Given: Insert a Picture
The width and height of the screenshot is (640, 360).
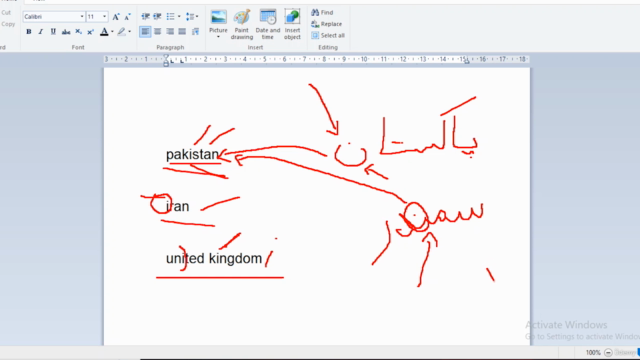Looking at the screenshot, I should pos(218,21).
